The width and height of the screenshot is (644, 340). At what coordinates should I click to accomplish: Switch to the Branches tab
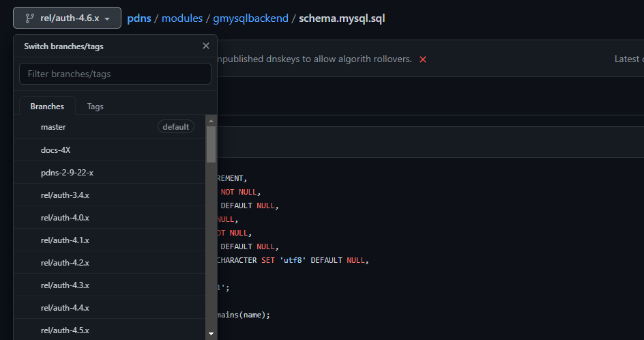pyautogui.click(x=47, y=106)
